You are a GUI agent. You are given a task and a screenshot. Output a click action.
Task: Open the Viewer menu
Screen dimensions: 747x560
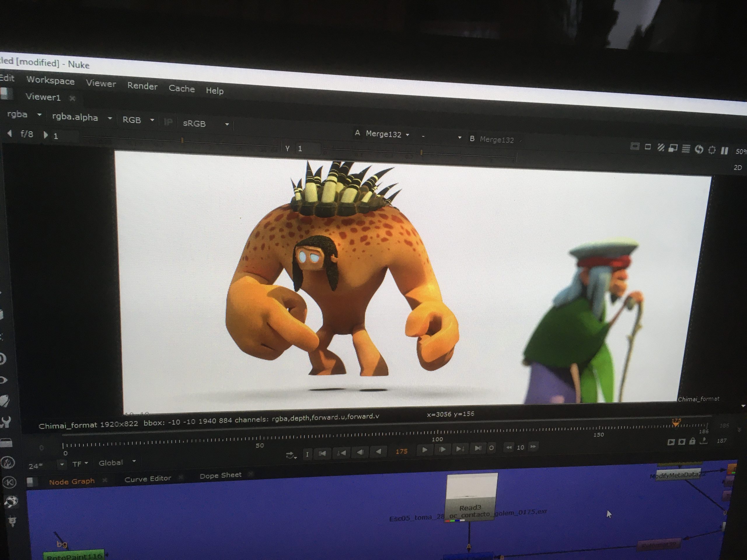point(101,83)
